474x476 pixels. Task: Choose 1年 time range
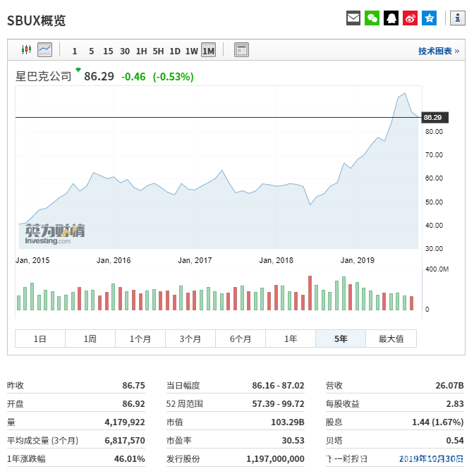tap(291, 338)
